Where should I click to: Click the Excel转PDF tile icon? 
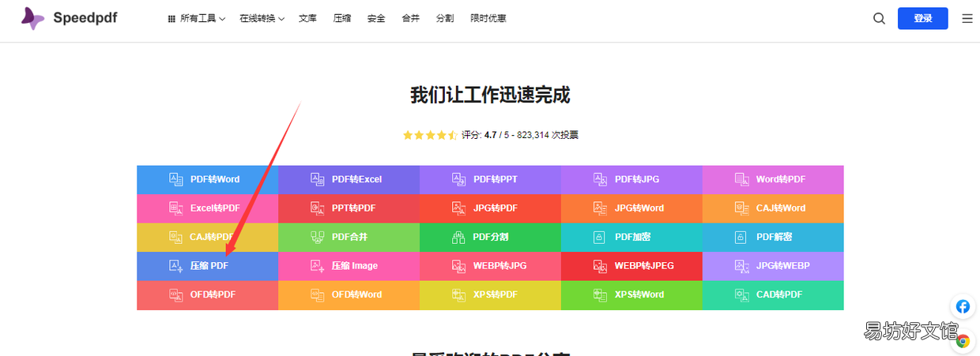(175, 208)
